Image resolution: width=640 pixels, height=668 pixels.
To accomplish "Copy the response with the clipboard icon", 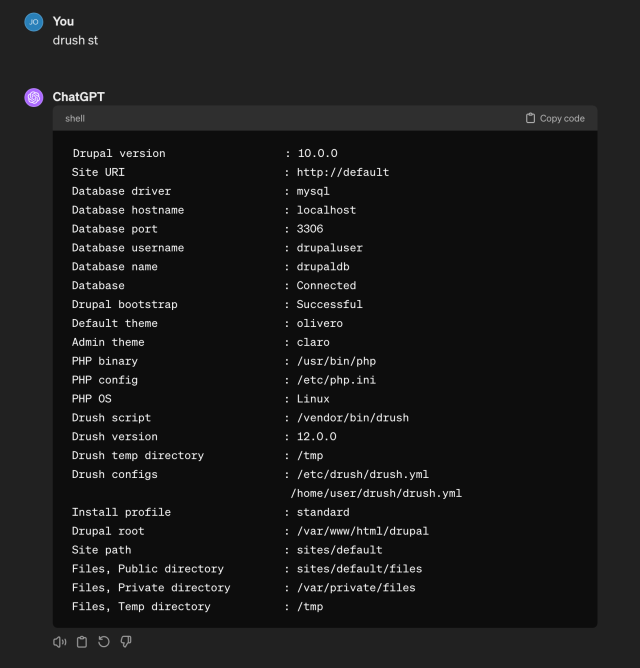I will [82, 641].
